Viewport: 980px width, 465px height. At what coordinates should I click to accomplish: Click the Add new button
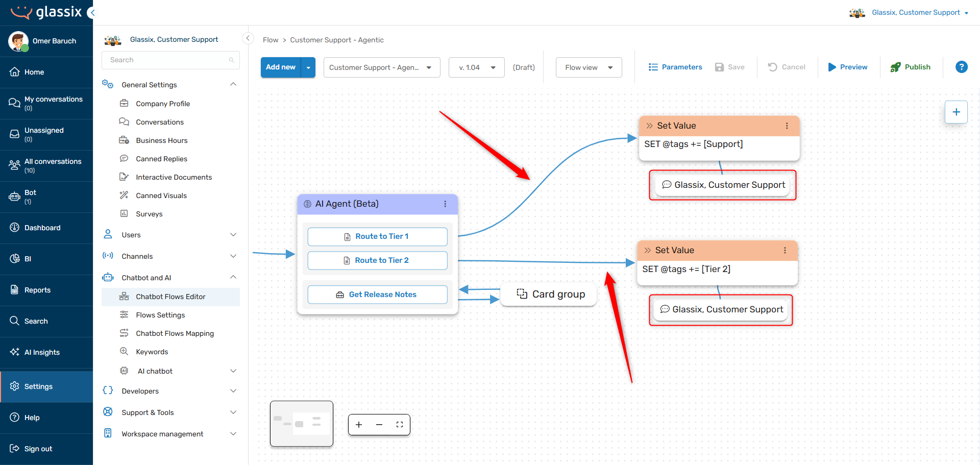[281, 67]
